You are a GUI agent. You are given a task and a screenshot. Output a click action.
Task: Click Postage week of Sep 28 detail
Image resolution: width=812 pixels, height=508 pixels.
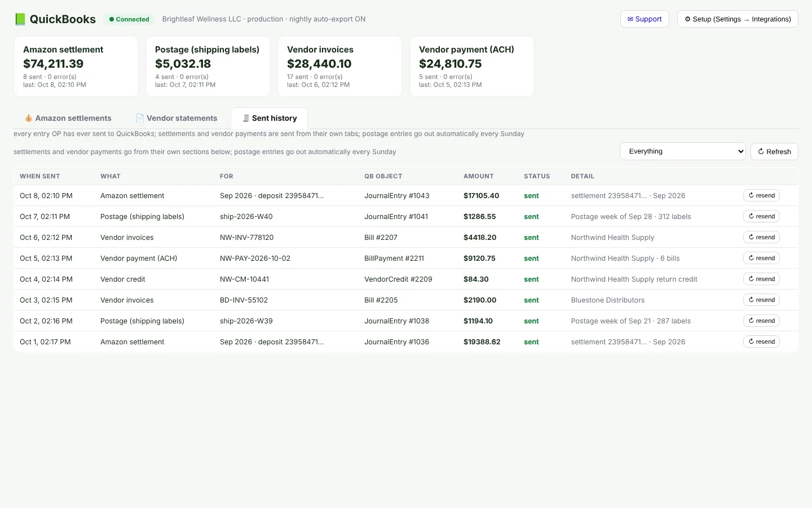[x=630, y=217]
